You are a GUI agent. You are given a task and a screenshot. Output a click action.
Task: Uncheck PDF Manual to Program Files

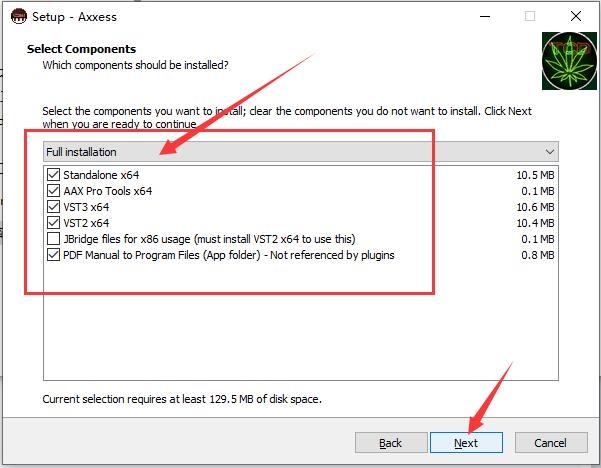click(x=53, y=255)
